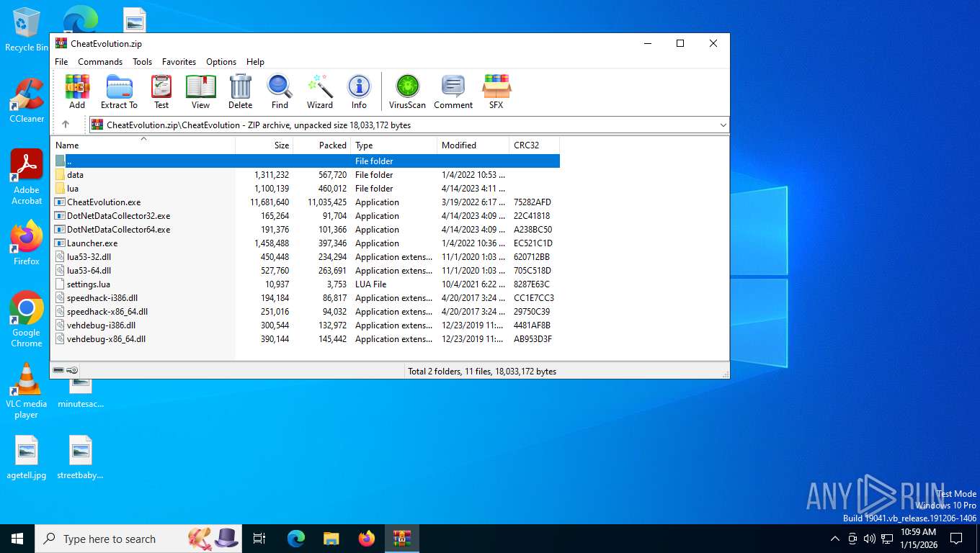Open the Options menu
The width and height of the screenshot is (980, 553).
(221, 62)
